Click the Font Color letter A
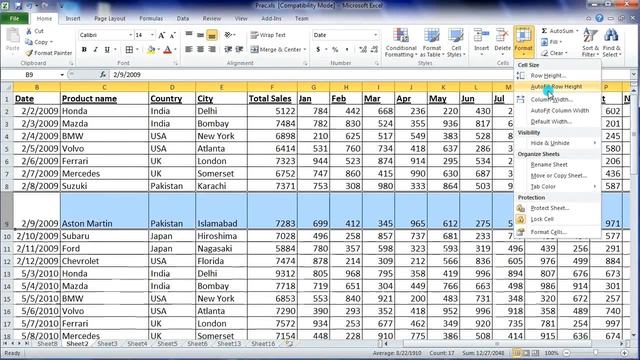Viewport: 640px width, 360px height. [x=167, y=50]
